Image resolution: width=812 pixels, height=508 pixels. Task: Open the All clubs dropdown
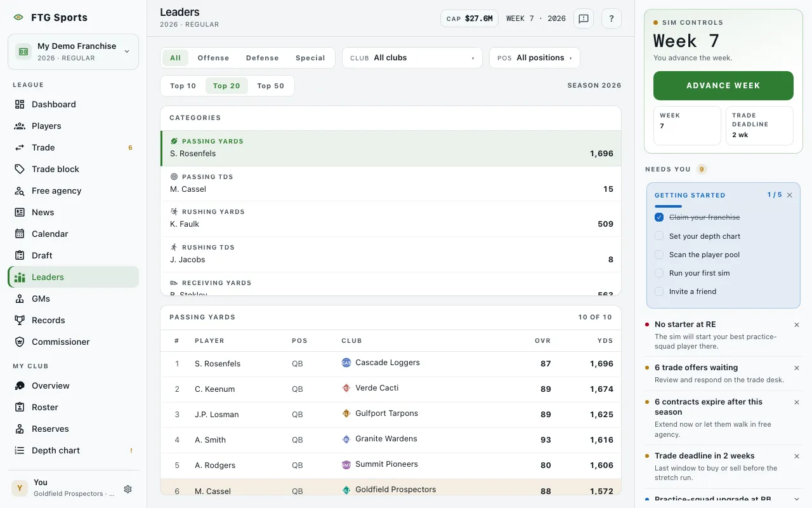coord(412,58)
